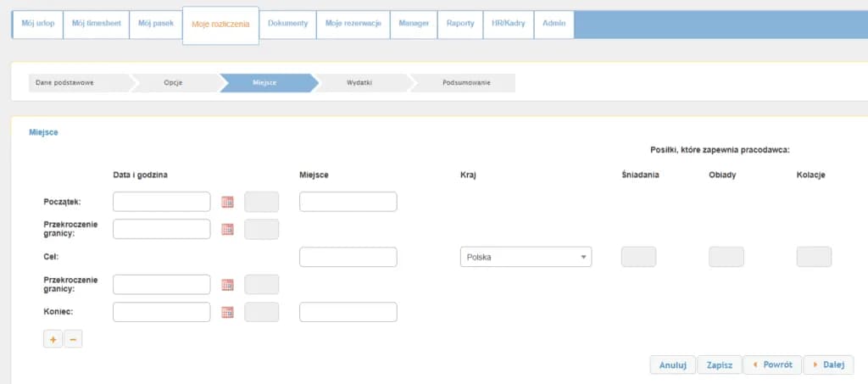Add a row with the plus button

coord(53,339)
